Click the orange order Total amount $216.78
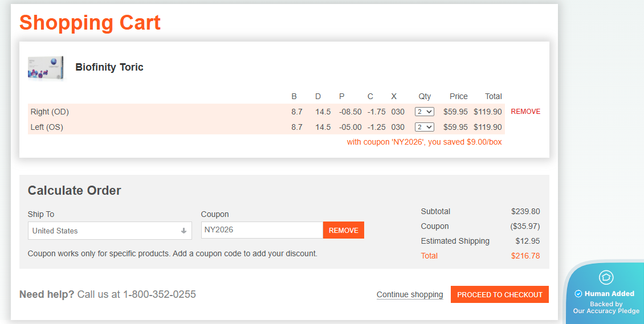The width and height of the screenshot is (644, 324). click(525, 256)
